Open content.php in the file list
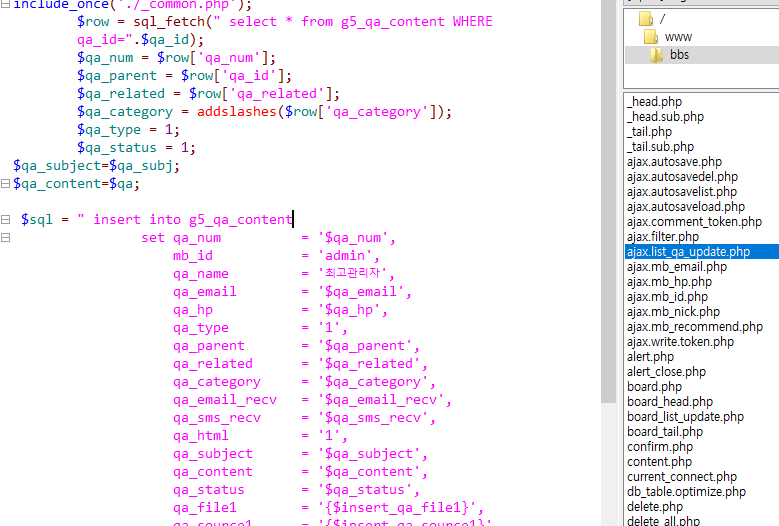The width and height of the screenshot is (779, 526). pyautogui.click(x=659, y=462)
